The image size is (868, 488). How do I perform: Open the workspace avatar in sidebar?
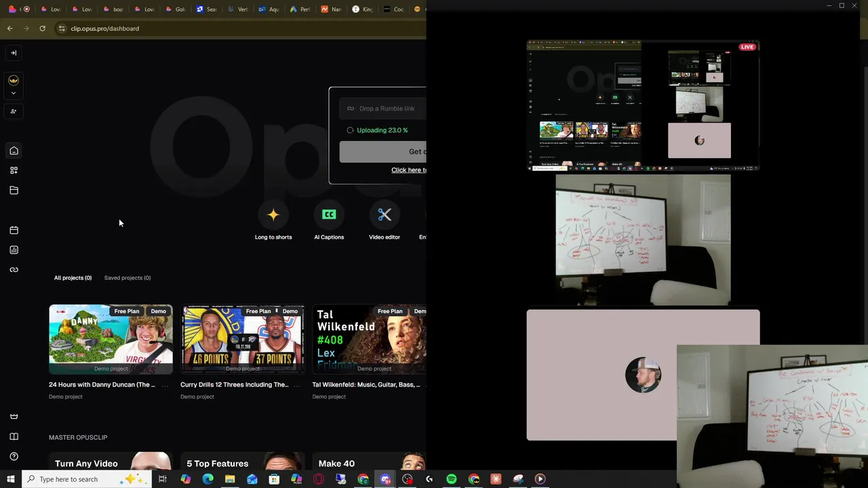point(14,80)
